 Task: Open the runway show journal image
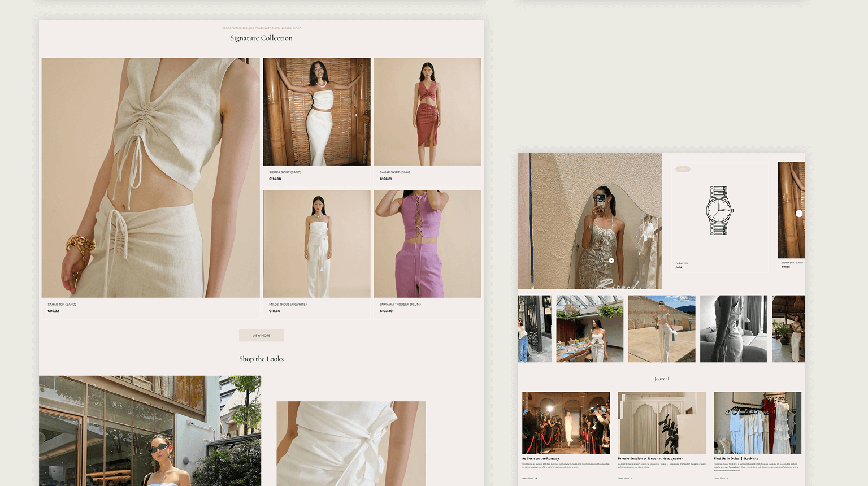tap(566, 423)
